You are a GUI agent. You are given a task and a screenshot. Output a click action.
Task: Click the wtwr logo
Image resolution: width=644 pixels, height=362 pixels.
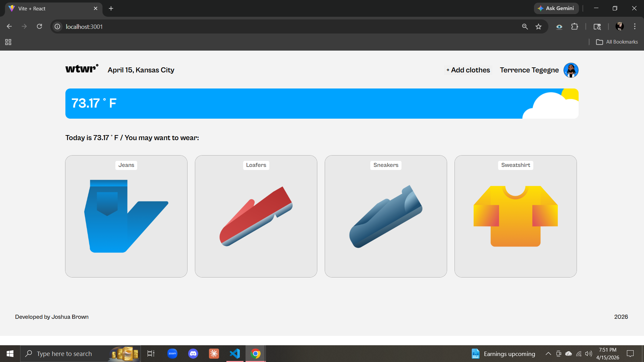click(x=82, y=69)
